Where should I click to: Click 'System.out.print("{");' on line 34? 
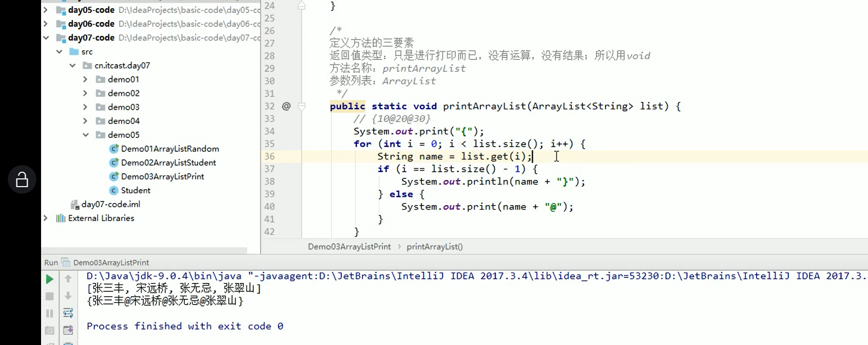[x=419, y=131]
